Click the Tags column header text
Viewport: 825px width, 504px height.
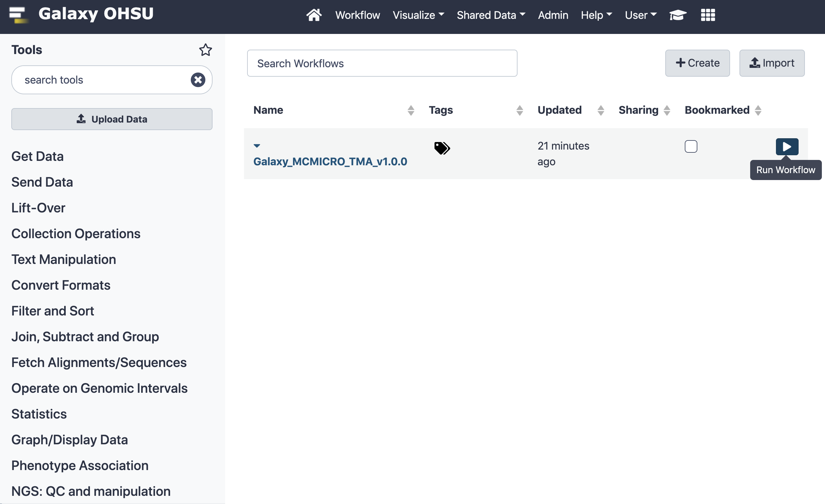tap(440, 110)
